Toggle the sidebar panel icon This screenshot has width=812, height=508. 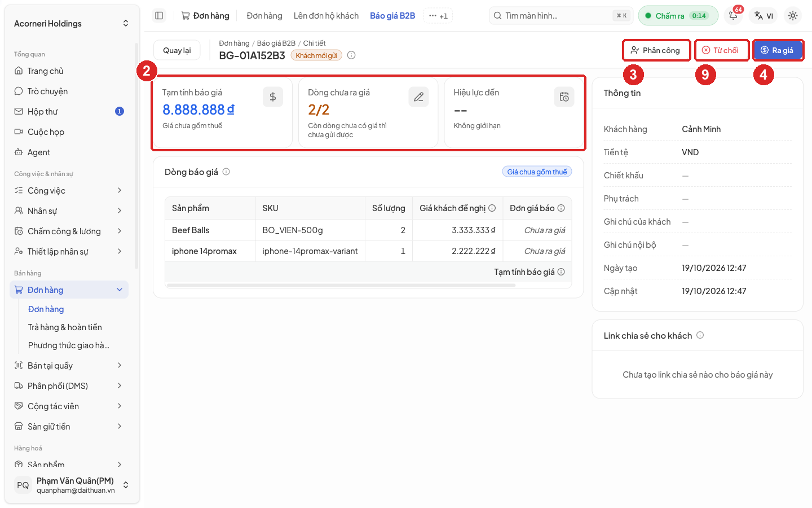tap(159, 16)
